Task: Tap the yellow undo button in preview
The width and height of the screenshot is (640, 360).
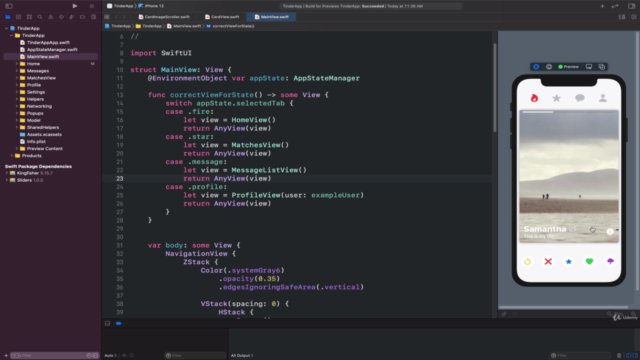Action: pyautogui.click(x=527, y=262)
